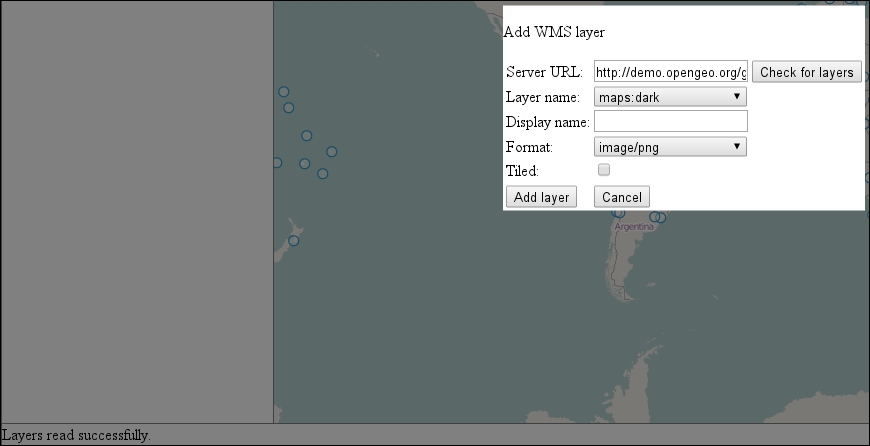
Task: Click the marker cut off at map's left edge
Action: coord(277,163)
